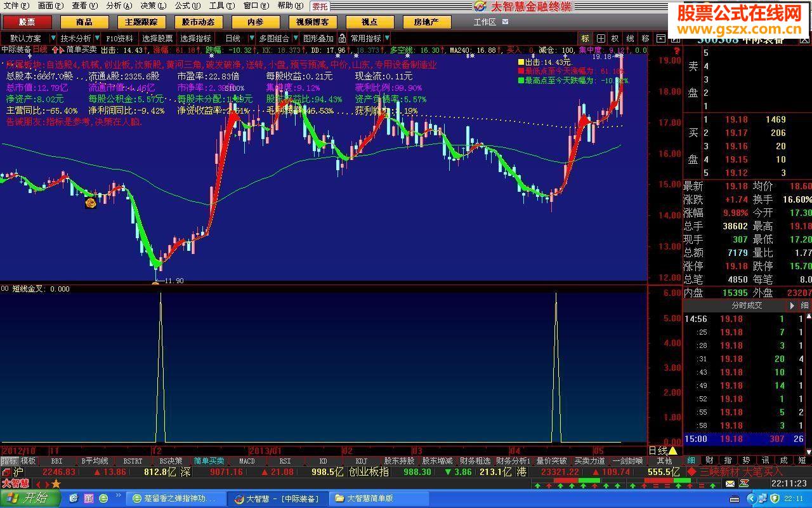812x508 pixels.
Task: Select the BBI indicator tab
Action: click(x=56, y=460)
